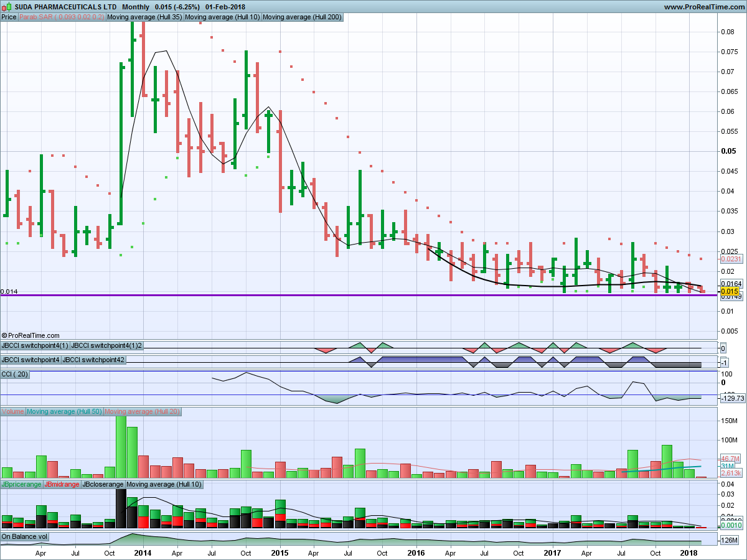Select the Moving average (Hull 35) label
Image resolution: width=747 pixels, height=560 pixels.
144,17
